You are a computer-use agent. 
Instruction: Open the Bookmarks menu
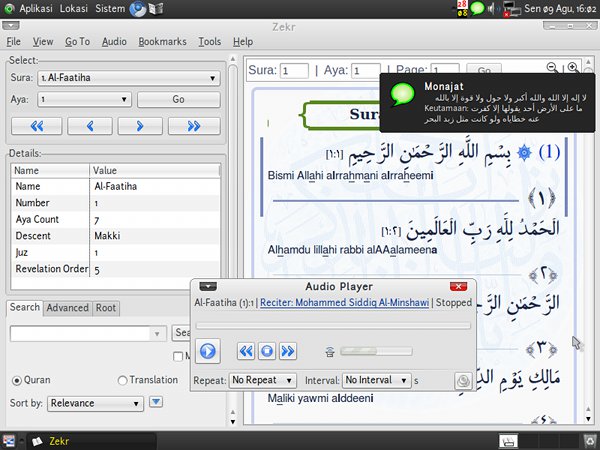point(162,41)
